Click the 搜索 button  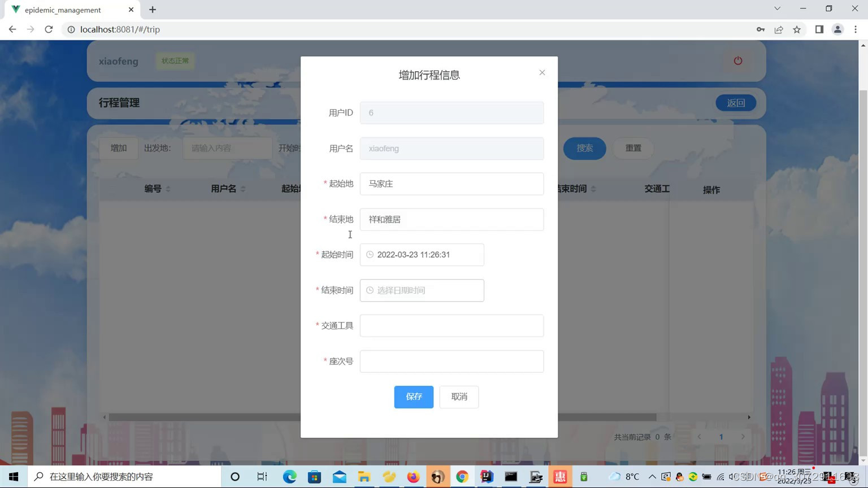(584, 148)
